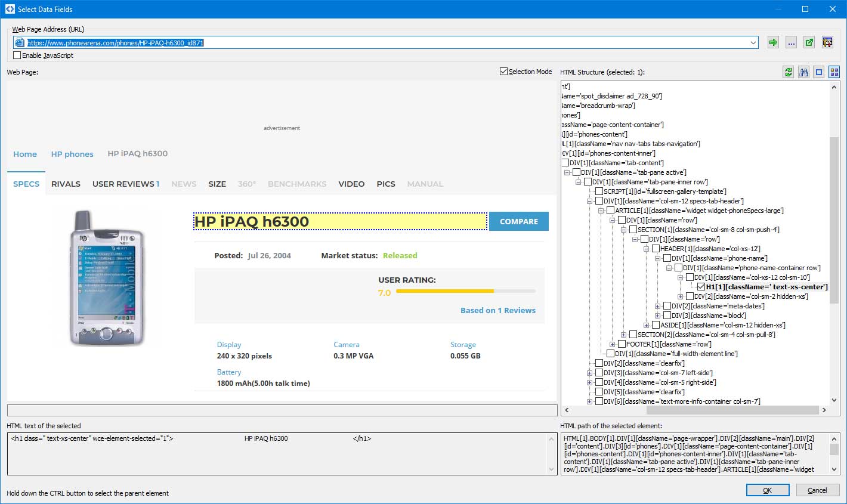The width and height of the screenshot is (847, 504).
Task: Collapse the HEADER 'col-xs-12' node
Action: coord(646,249)
